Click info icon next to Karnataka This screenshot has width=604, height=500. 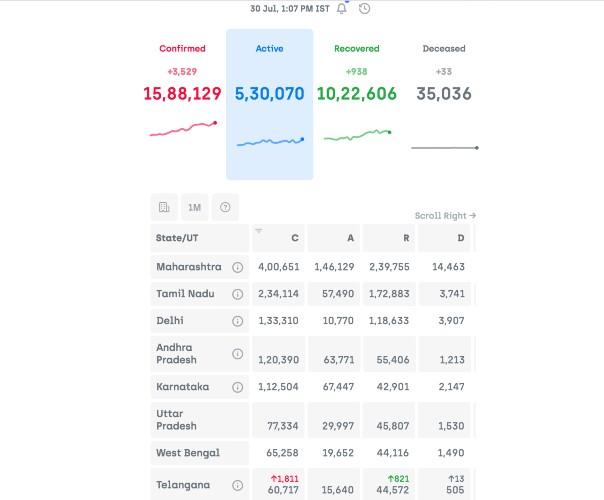point(238,386)
